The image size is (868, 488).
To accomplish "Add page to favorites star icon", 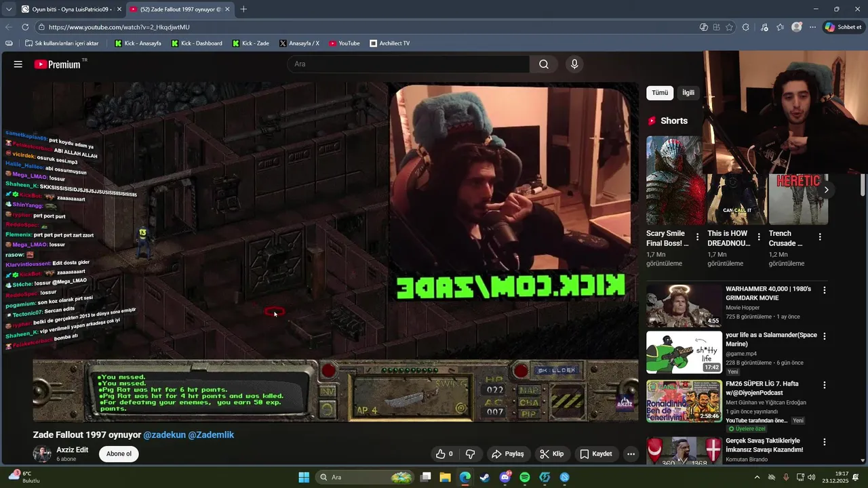I will coord(730,27).
